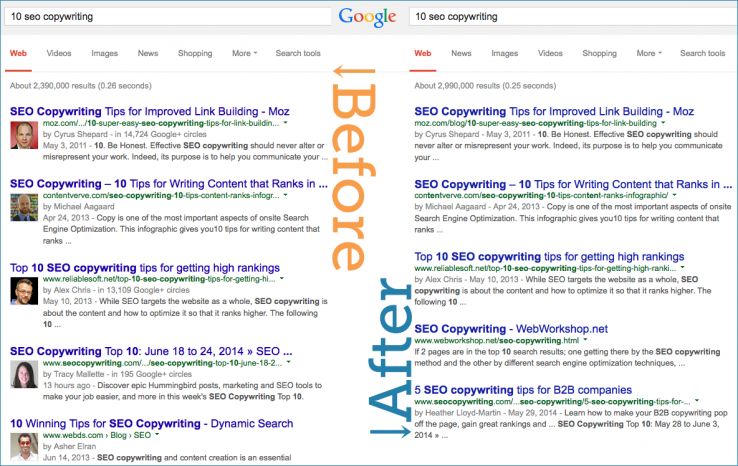Expand arrow beside www.webds.com URL
738x466 pixels.
[159, 435]
